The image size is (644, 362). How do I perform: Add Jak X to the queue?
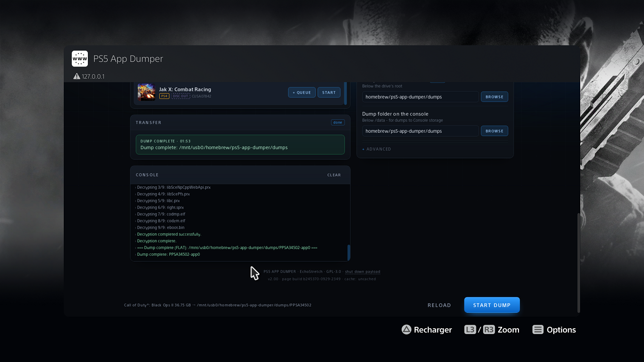[302, 92]
